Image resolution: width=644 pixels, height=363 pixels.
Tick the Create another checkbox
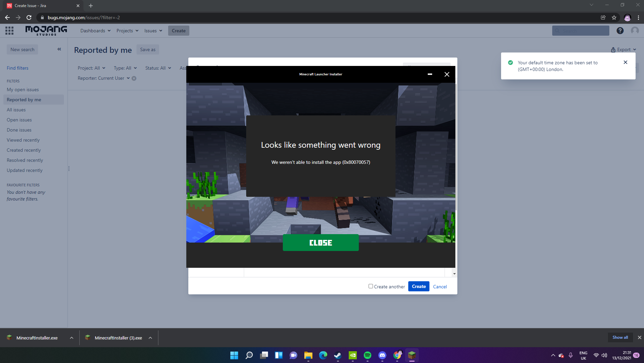[x=371, y=286]
